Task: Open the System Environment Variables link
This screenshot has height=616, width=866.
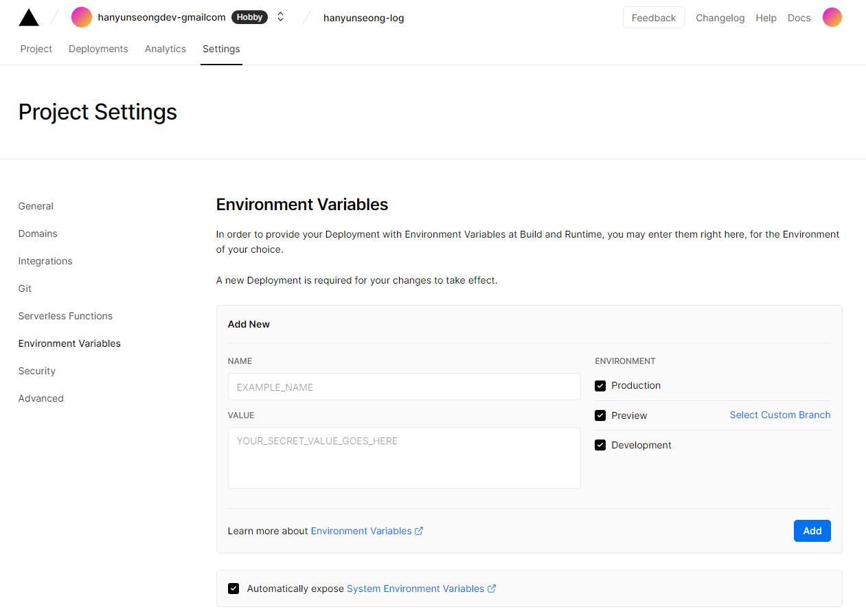Action: (421, 589)
